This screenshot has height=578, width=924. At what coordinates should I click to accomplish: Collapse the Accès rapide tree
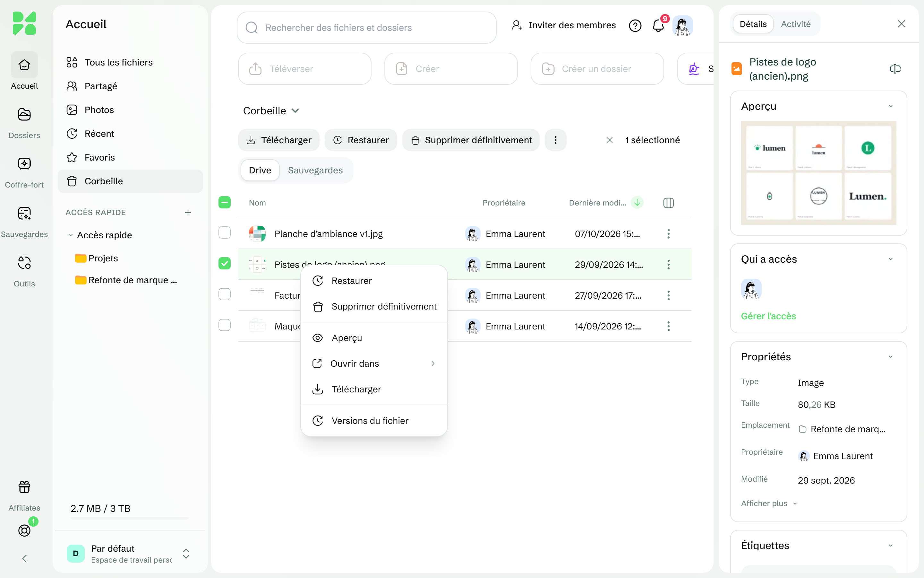(71, 235)
